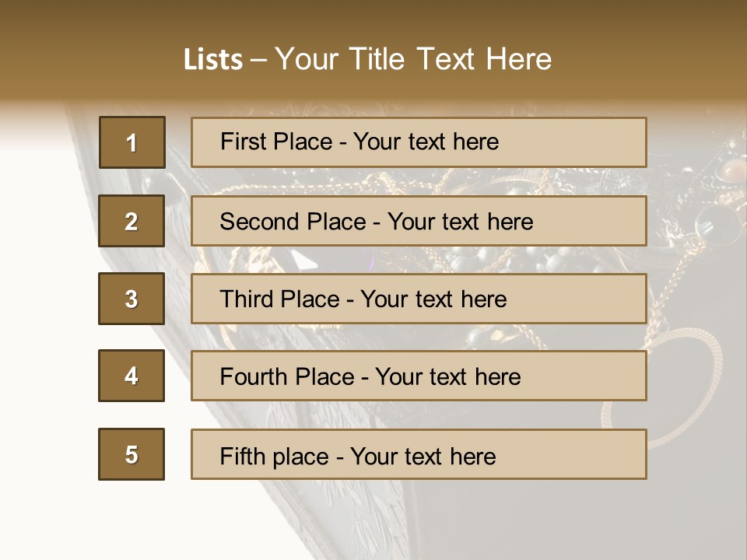747x560 pixels.
Task: Select the "Fourth Place - Your text here" bar
Action: pyautogui.click(x=419, y=376)
